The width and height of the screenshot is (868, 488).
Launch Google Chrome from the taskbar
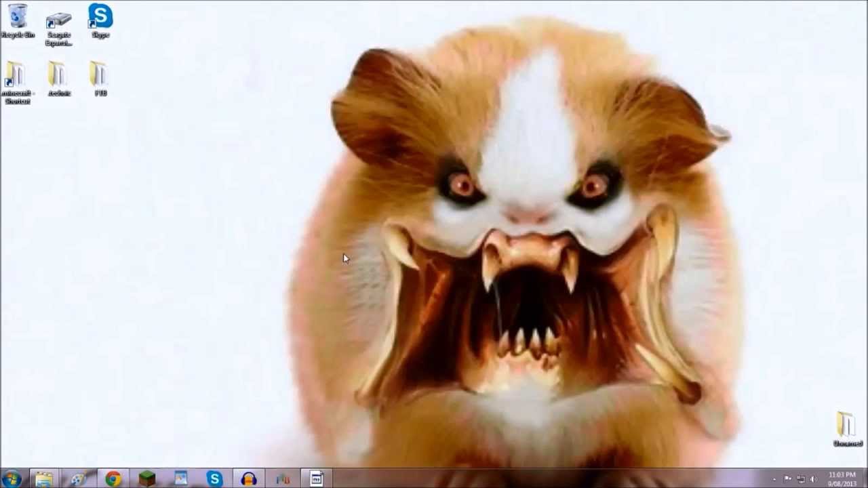[113, 479]
